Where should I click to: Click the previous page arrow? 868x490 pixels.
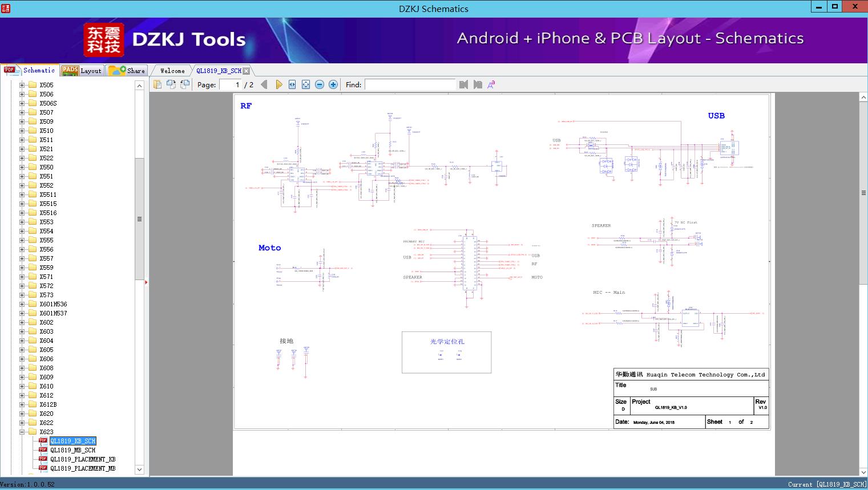[264, 84]
